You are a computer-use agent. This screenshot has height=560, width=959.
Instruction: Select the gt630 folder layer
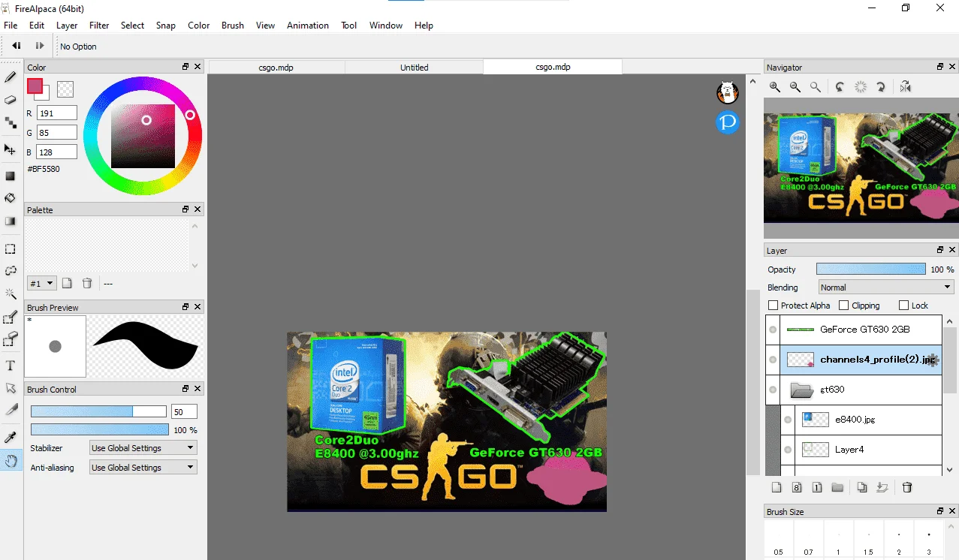(861, 390)
